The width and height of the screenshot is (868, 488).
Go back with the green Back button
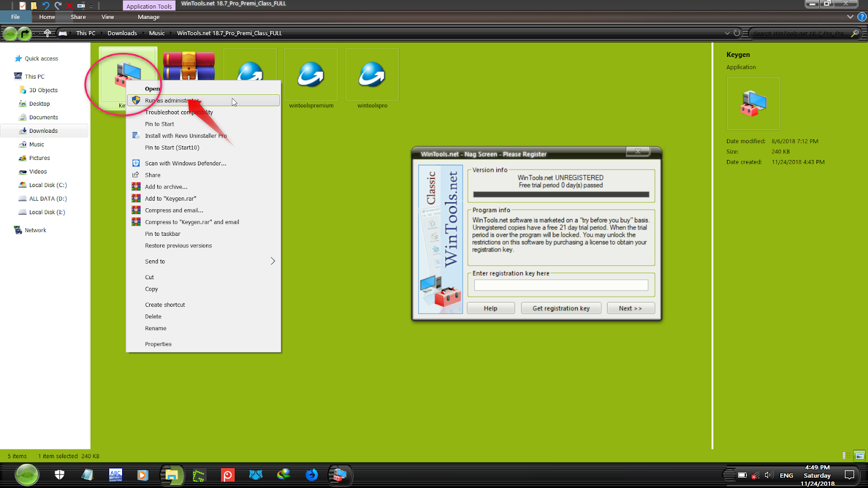pos(10,34)
